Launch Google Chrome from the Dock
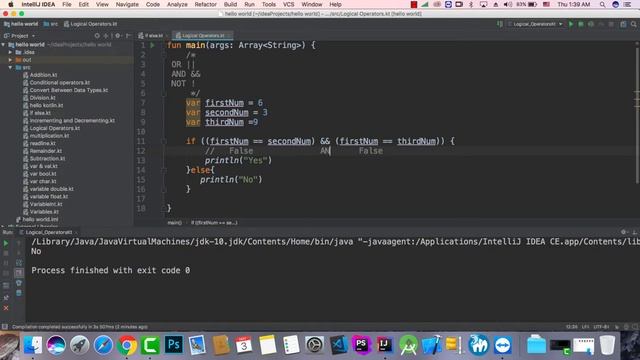 coord(127,345)
